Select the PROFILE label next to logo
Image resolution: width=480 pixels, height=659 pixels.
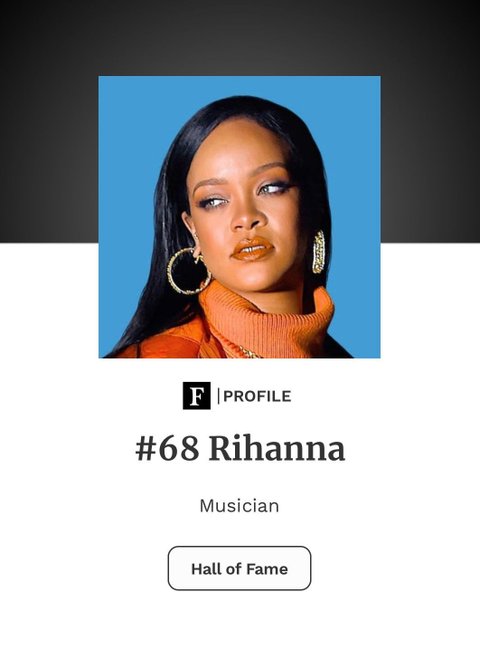pyautogui.click(x=257, y=396)
